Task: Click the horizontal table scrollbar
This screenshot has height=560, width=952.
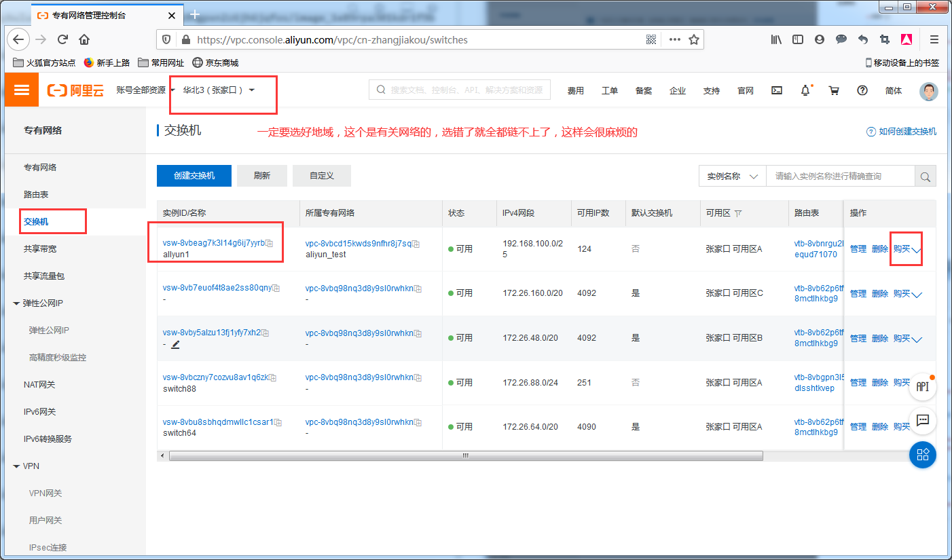Action: (465, 456)
